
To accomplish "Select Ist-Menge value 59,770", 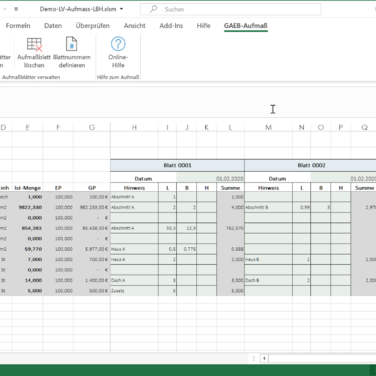I will tap(27, 249).
